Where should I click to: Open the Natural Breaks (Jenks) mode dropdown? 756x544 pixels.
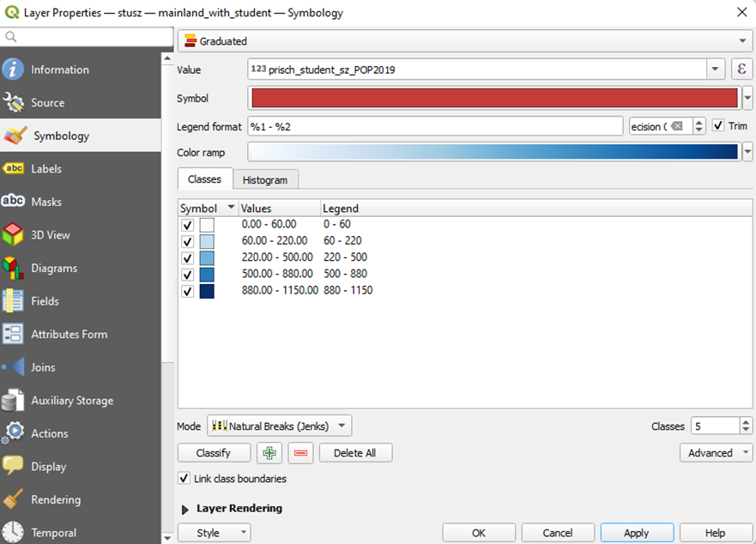click(x=280, y=426)
